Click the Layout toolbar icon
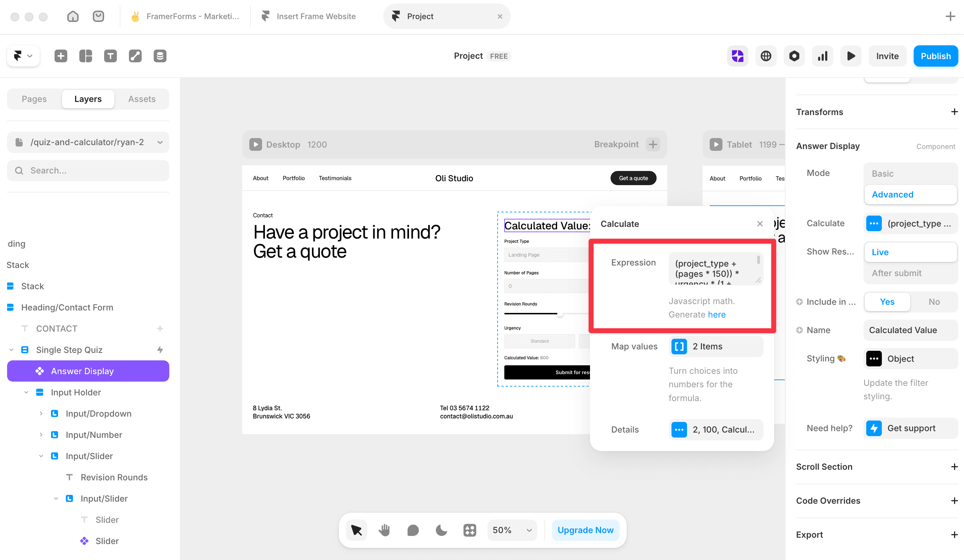 click(85, 56)
